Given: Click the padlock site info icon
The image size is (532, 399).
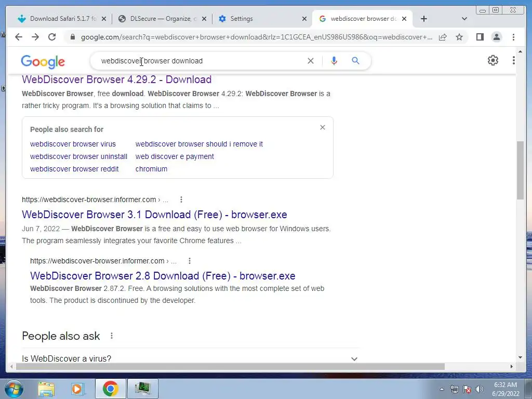Looking at the screenshot, I should (x=72, y=37).
